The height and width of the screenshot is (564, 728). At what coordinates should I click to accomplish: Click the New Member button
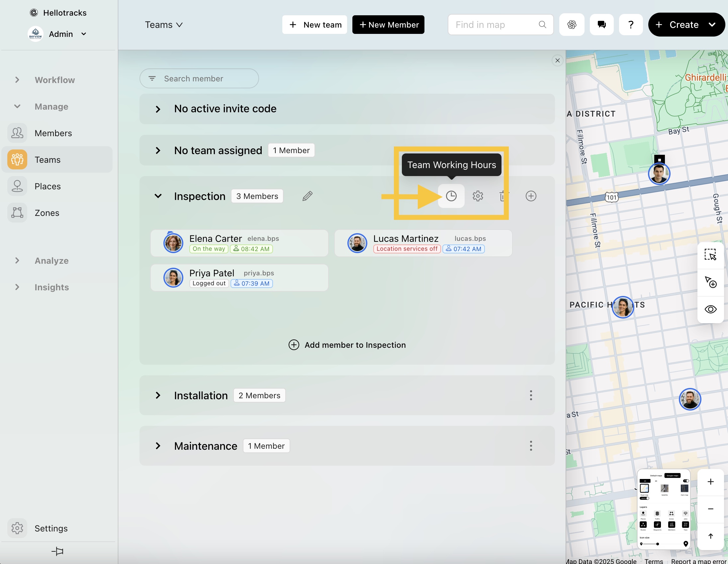point(388,25)
